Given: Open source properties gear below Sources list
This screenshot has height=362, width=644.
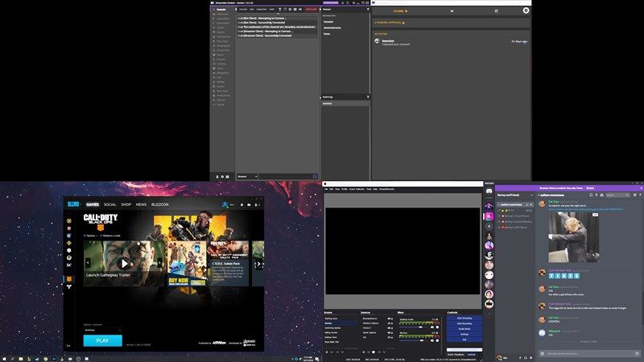Looking at the screenshot, I should 374,352.
